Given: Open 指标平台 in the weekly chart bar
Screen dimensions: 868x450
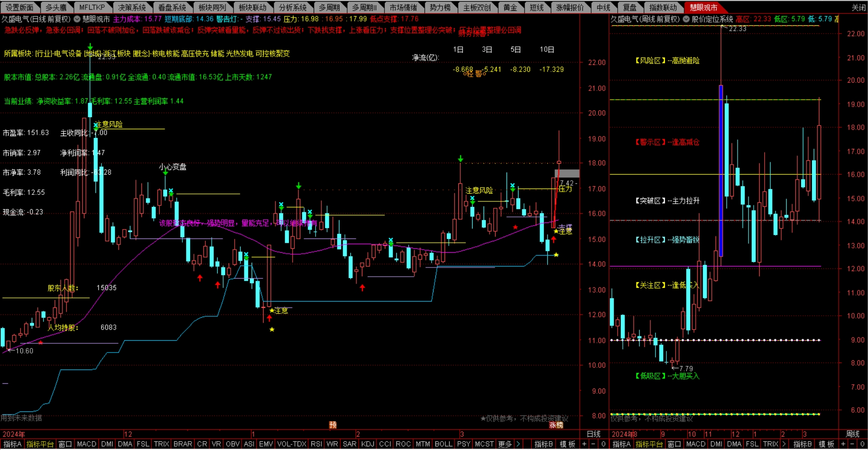Looking at the screenshot, I should coord(649,444).
